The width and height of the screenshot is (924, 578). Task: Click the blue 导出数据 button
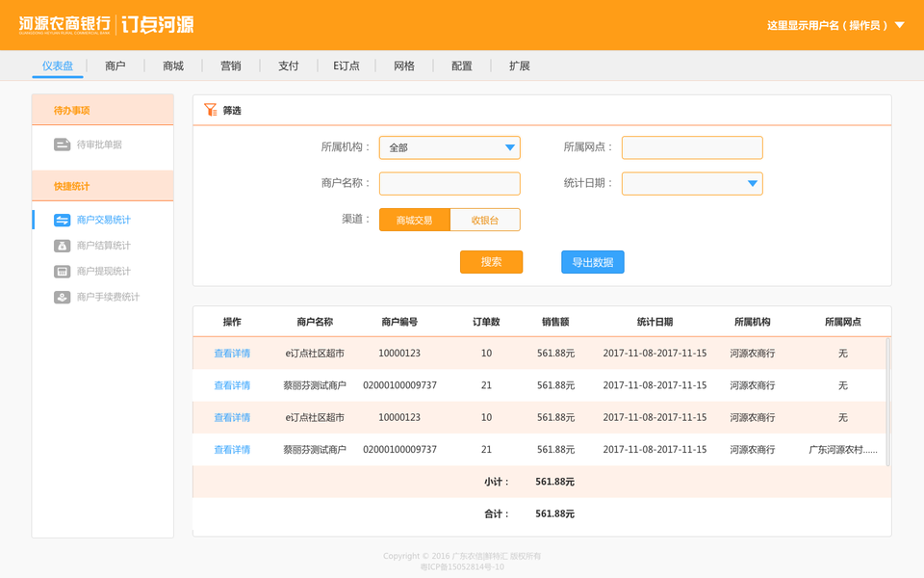coord(592,262)
